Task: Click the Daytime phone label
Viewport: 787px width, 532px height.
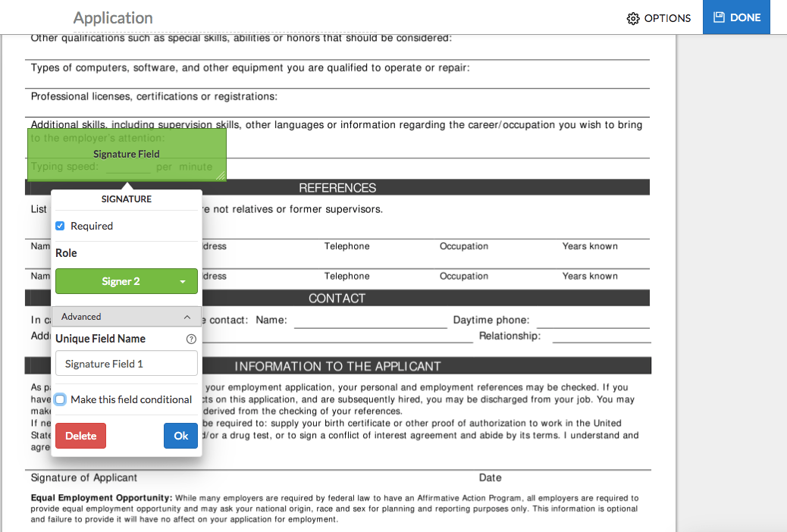Action: (x=491, y=321)
